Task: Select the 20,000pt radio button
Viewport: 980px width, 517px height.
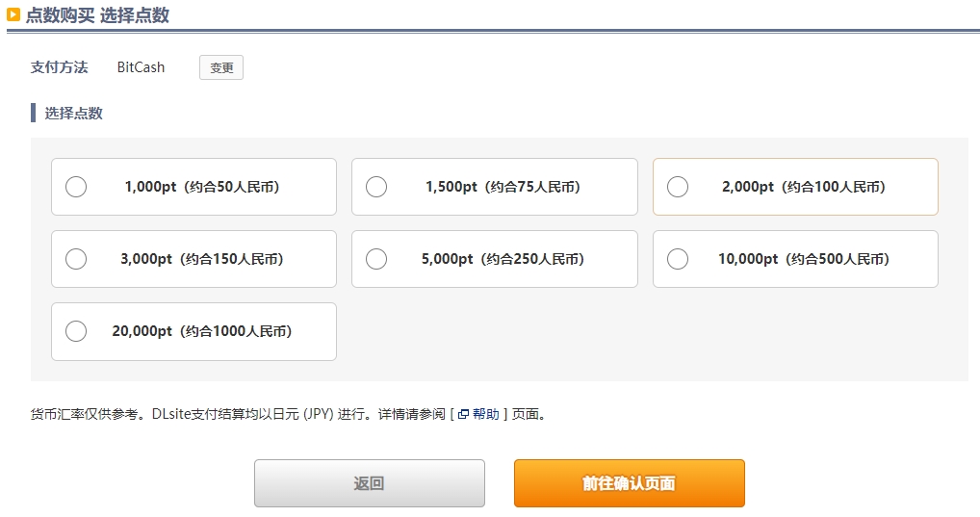Action: [x=76, y=331]
